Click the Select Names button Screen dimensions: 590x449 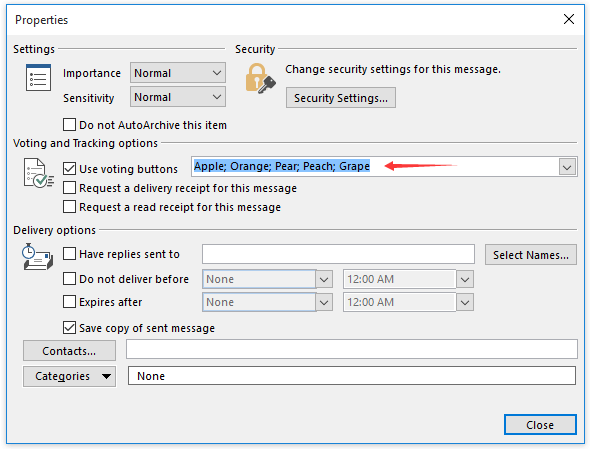coord(531,255)
